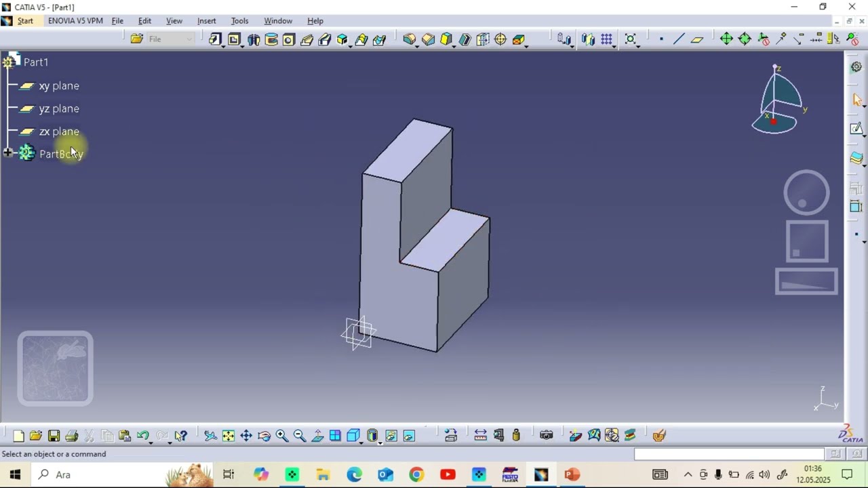
Task: Open the View Mode shading dropdown arrow
Action: (380, 442)
